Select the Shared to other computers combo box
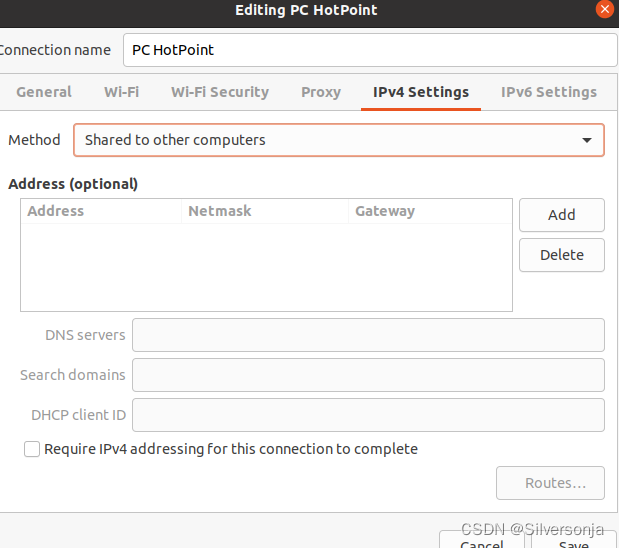Screen dimensions: 619x548 [339, 140]
